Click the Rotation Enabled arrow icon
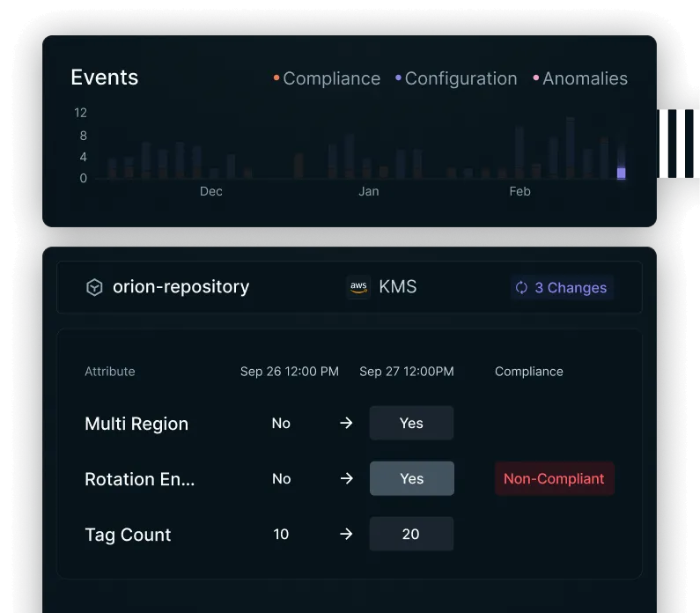The width and height of the screenshot is (700, 613). [346, 479]
